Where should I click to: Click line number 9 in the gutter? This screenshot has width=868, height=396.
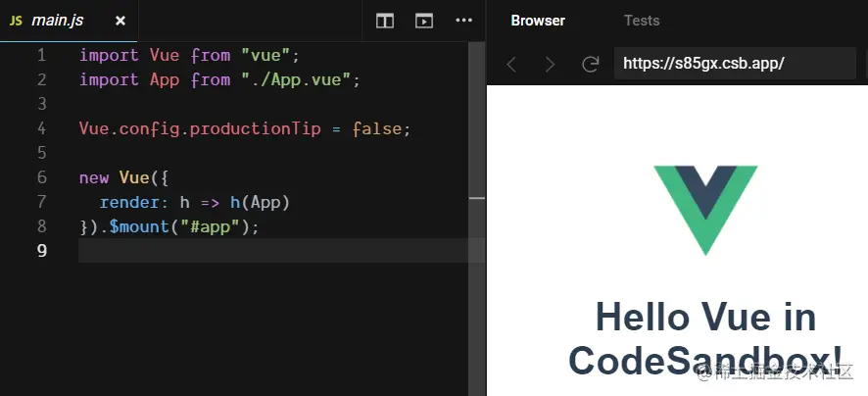[41, 250]
